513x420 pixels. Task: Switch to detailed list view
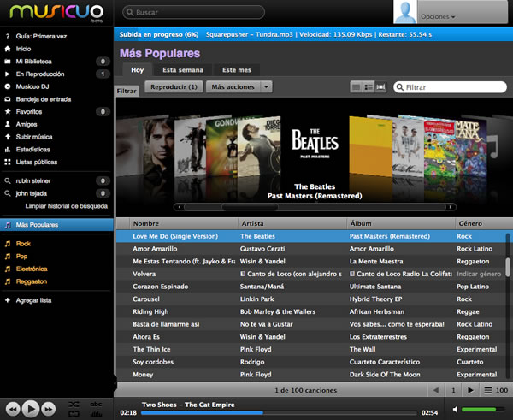click(x=369, y=87)
